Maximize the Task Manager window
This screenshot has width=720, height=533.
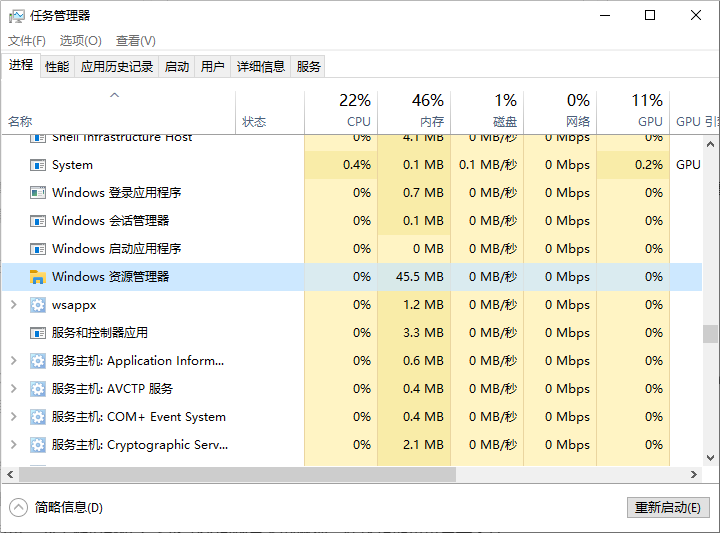click(650, 16)
